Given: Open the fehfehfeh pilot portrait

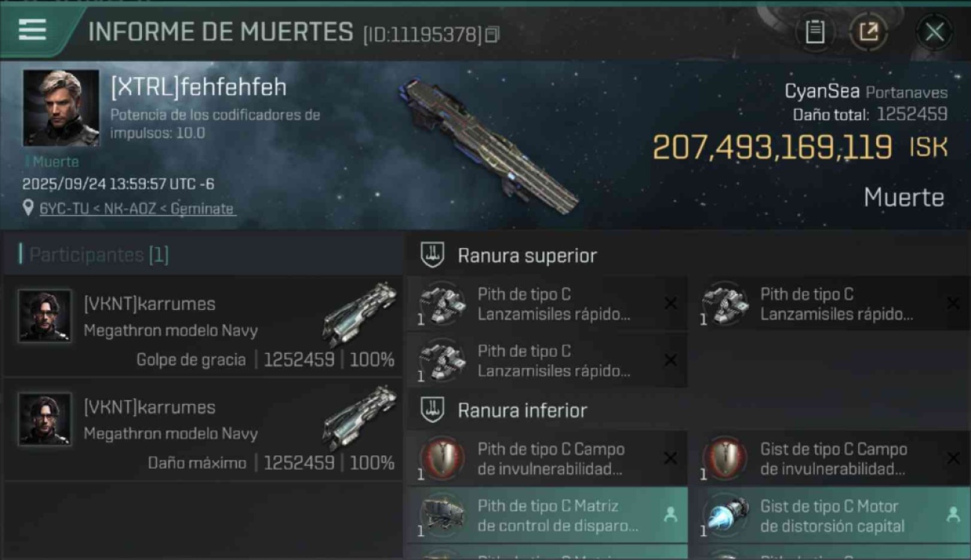Looking at the screenshot, I should pyautogui.click(x=61, y=108).
